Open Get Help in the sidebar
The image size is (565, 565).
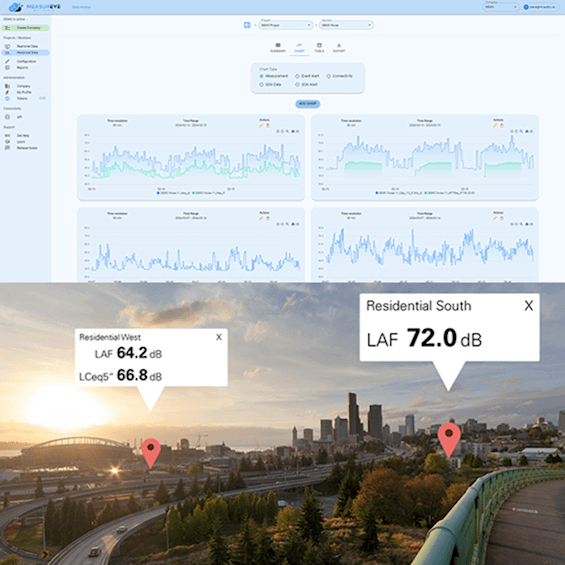point(23,135)
